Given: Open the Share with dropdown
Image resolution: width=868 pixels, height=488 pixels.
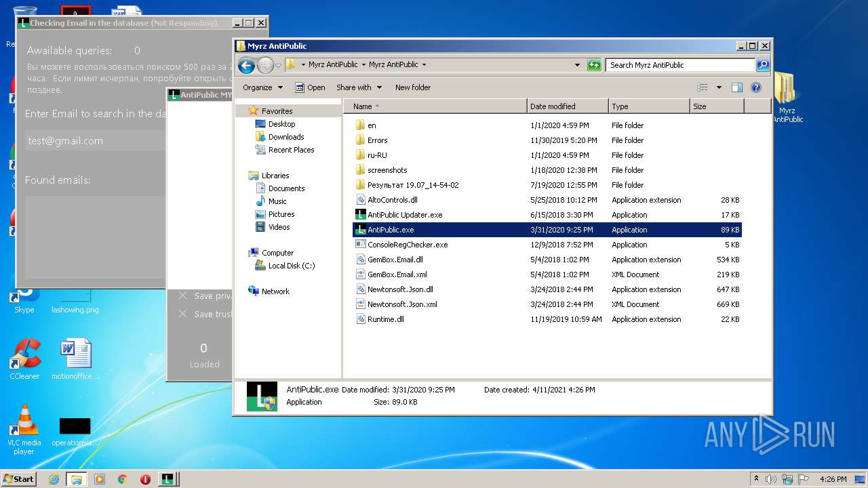Looking at the screenshot, I should pos(359,87).
